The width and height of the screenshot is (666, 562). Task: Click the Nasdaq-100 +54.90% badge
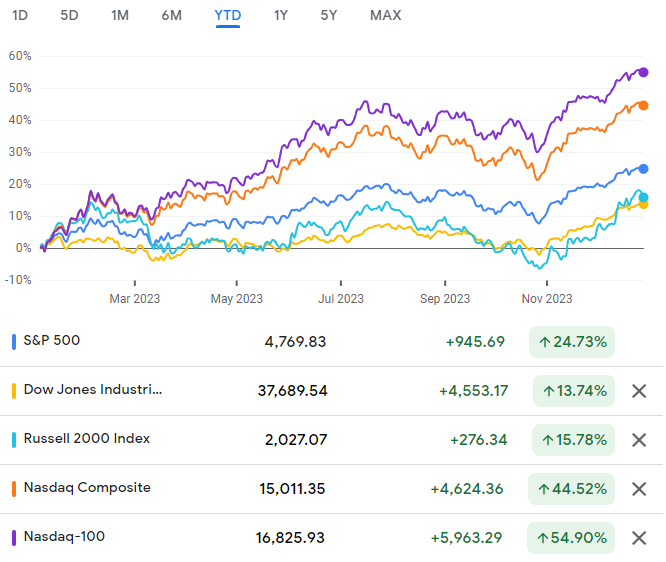tap(571, 538)
